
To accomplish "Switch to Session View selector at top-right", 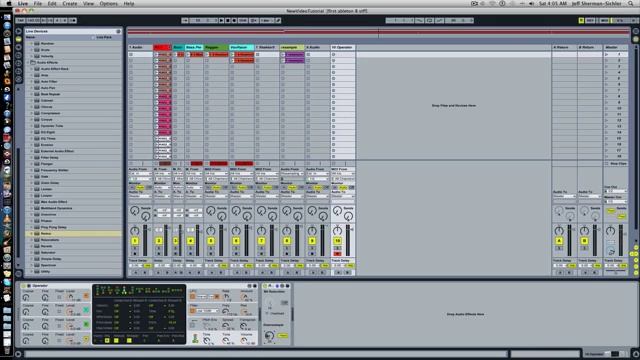I will 636,39.
